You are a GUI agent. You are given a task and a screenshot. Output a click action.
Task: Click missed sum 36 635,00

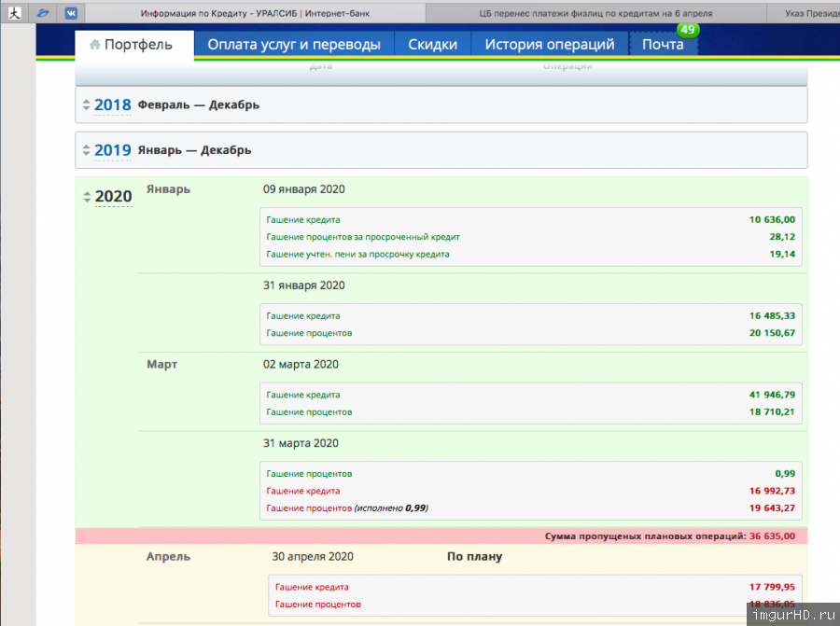772,536
